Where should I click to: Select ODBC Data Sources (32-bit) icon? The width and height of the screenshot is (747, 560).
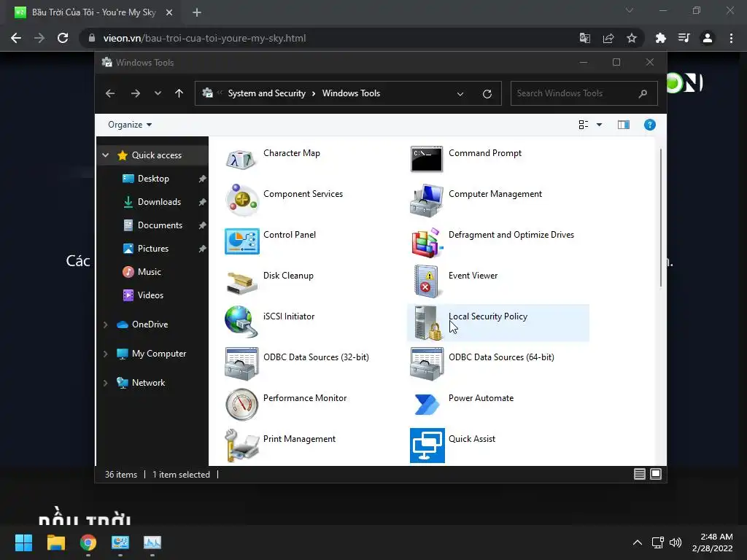coord(241,363)
